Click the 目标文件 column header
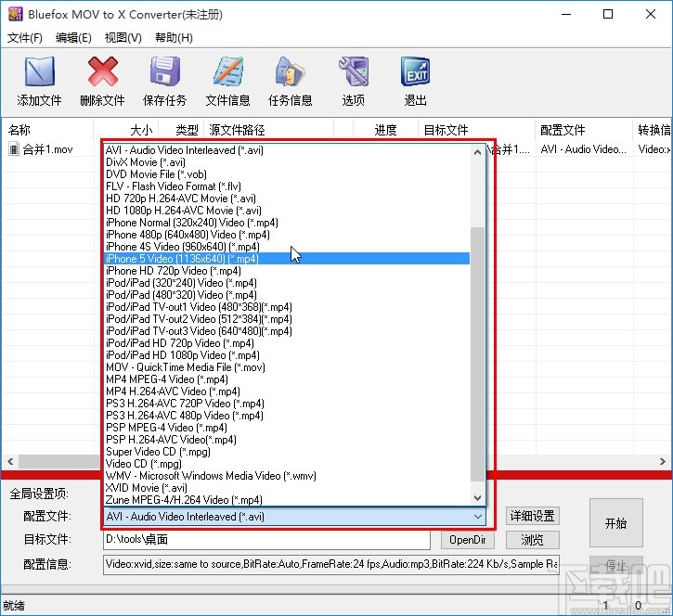 476,130
